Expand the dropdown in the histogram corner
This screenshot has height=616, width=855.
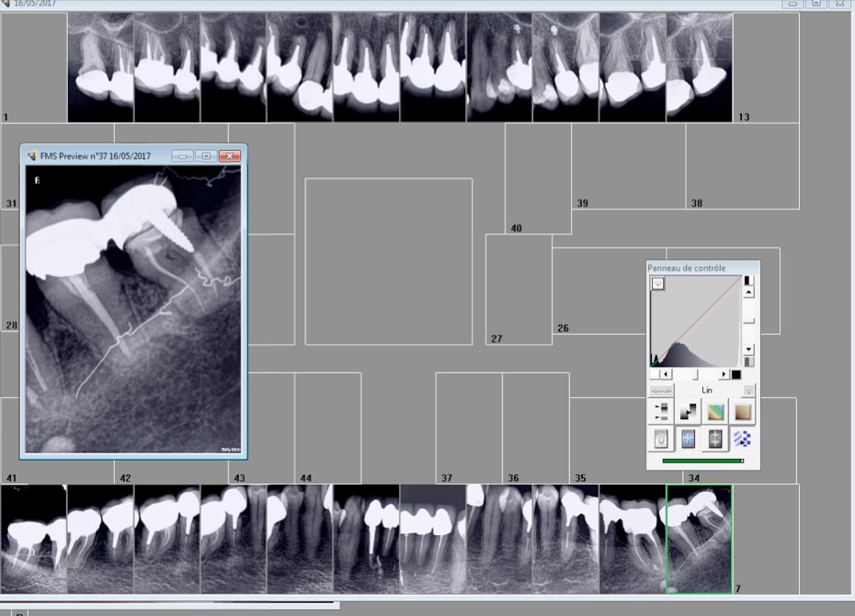(658, 284)
